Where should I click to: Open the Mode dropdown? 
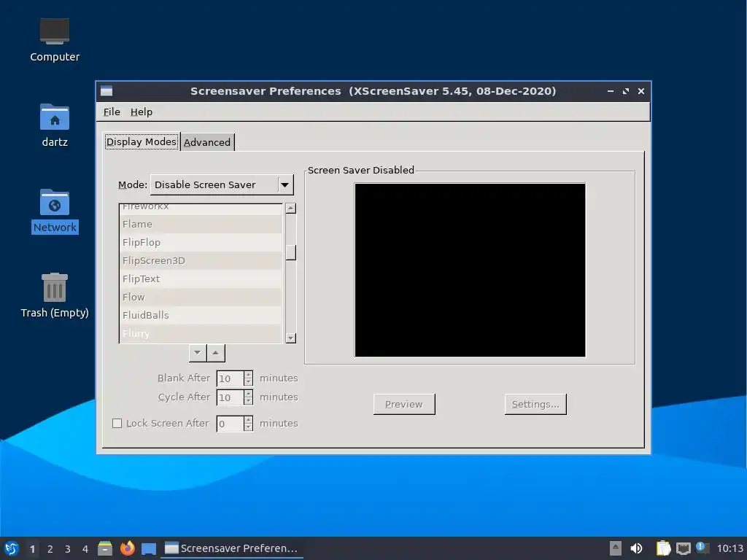point(222,184)
